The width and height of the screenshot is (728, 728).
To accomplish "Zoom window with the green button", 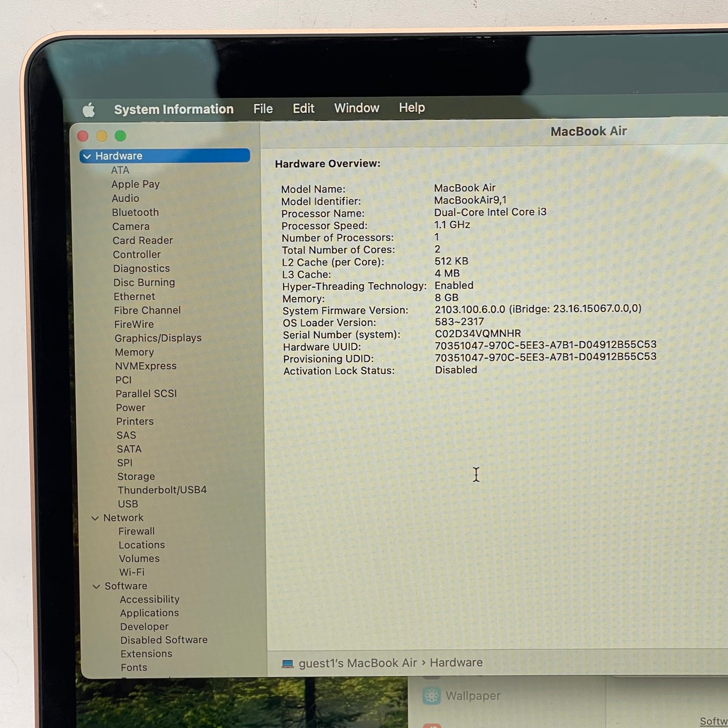I will (120, 136).
